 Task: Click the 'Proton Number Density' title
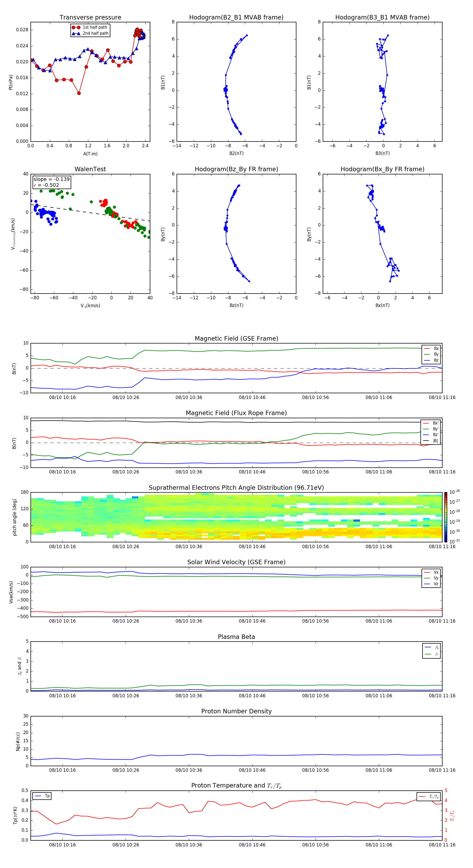[236, 711]
